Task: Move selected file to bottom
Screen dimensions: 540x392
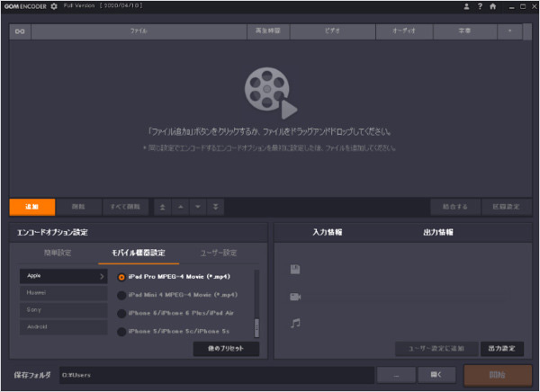Action: 216,207
